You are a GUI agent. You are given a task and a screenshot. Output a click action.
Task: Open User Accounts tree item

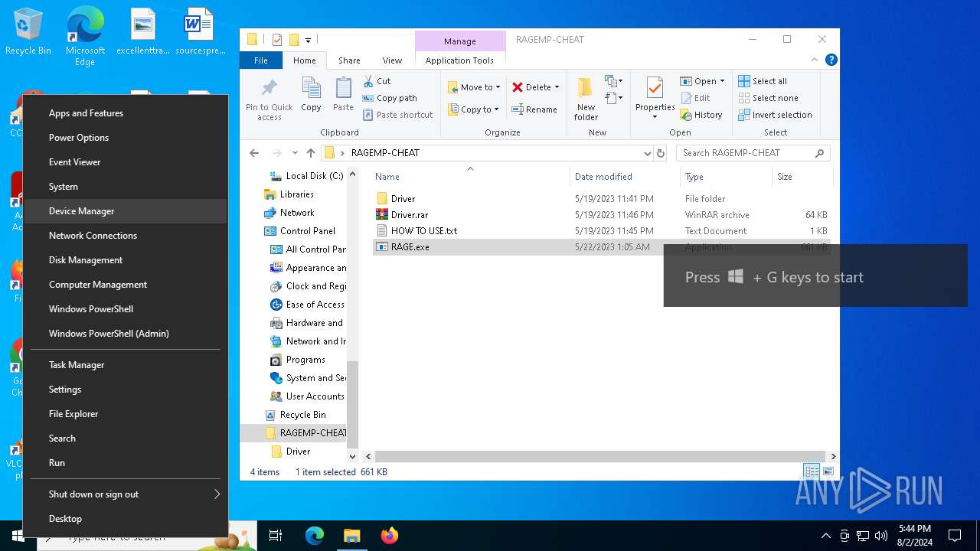(307, 396)
